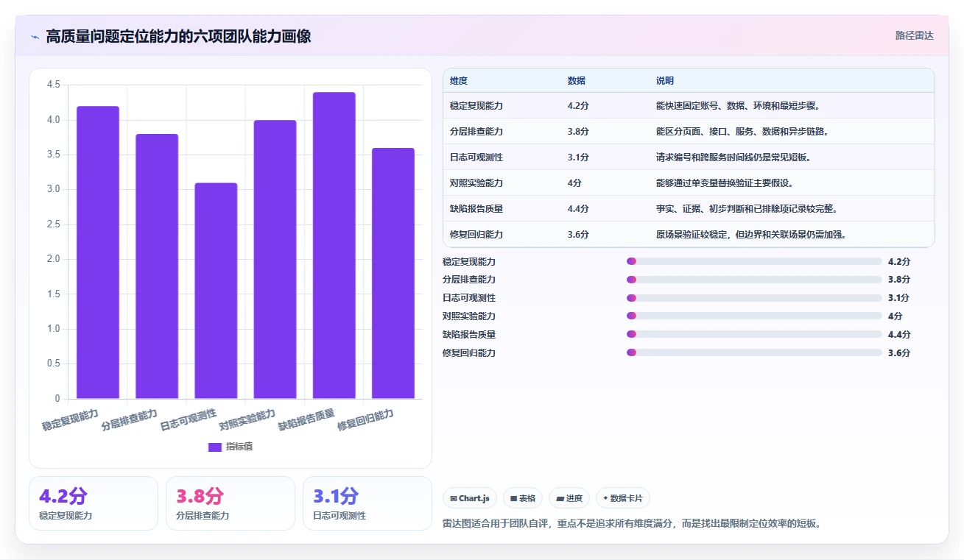
Task: Click the 修复回归能力 bar in chart
Action: click(393, 273)
